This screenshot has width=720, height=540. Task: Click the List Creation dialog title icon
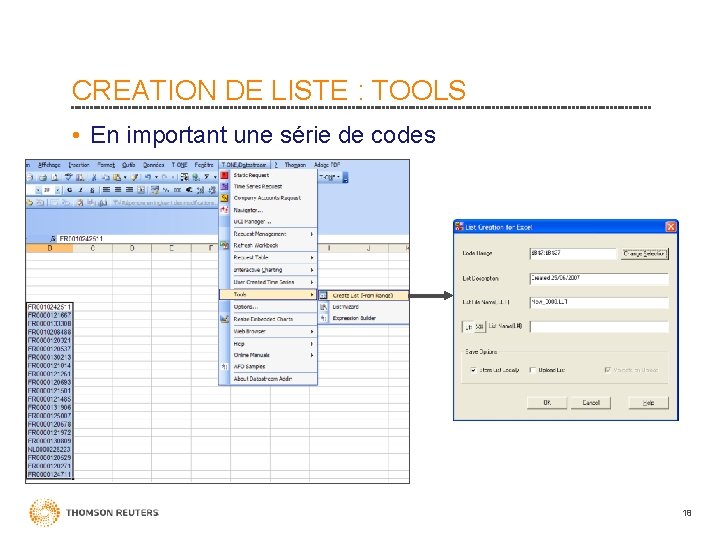coord(459,227)
